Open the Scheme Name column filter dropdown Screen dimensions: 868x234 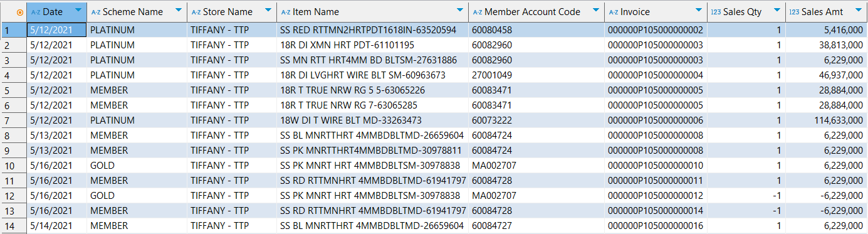click(x=178, y=11)
